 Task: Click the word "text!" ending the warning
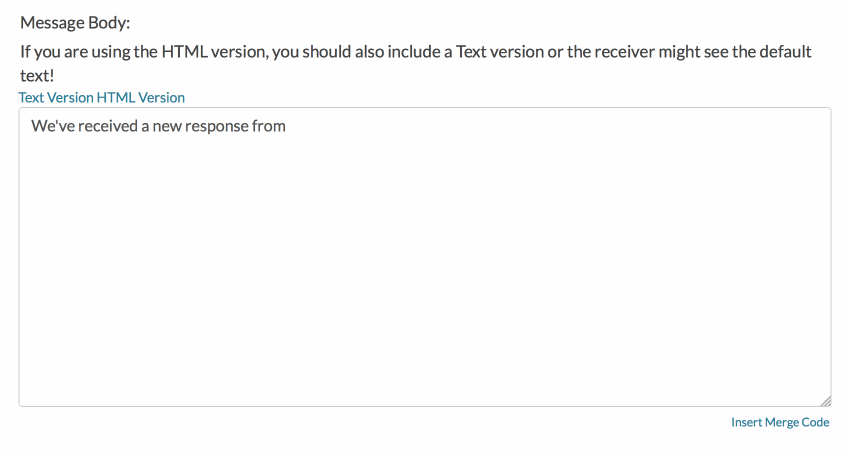coord(37,74)
